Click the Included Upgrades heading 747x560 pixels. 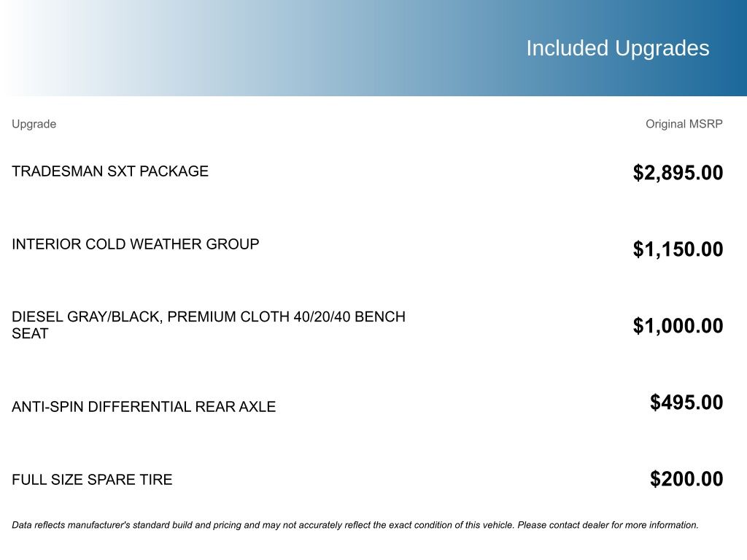pos(617,48)
